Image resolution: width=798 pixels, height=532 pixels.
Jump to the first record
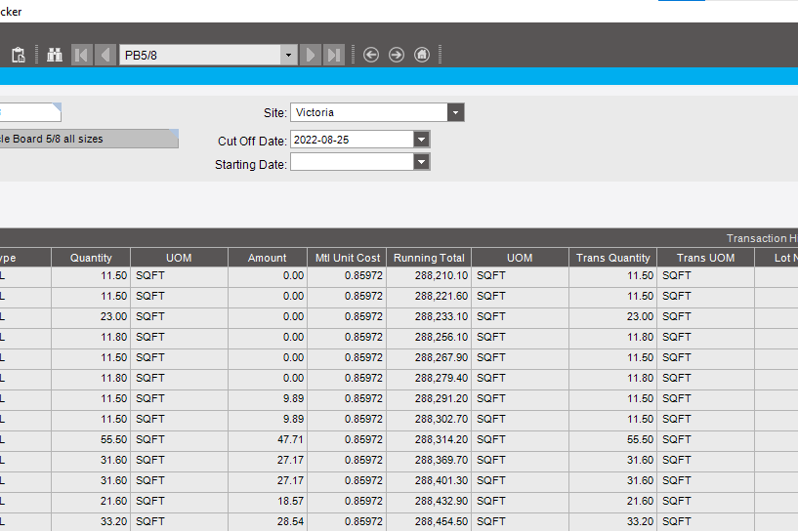pos(82,55)
